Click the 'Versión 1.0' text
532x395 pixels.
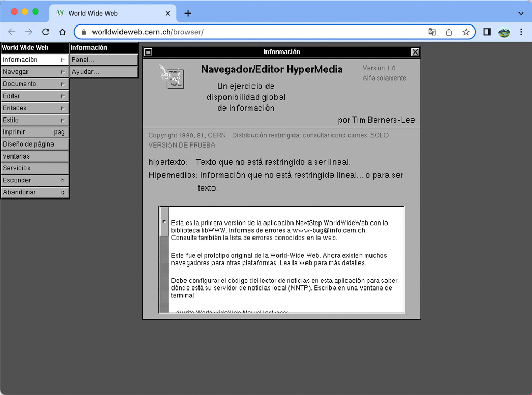379,68
